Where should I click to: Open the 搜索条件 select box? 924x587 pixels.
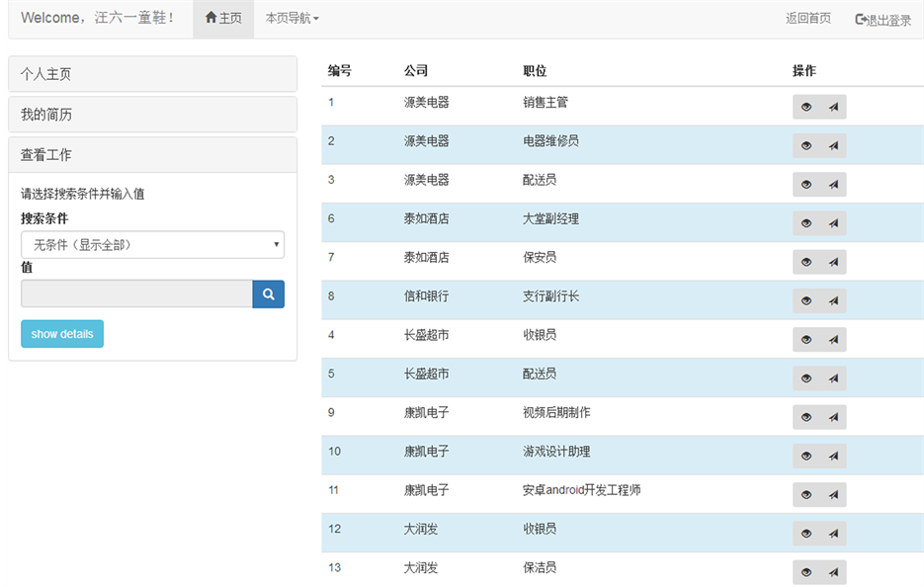click(x=152, y=244)
